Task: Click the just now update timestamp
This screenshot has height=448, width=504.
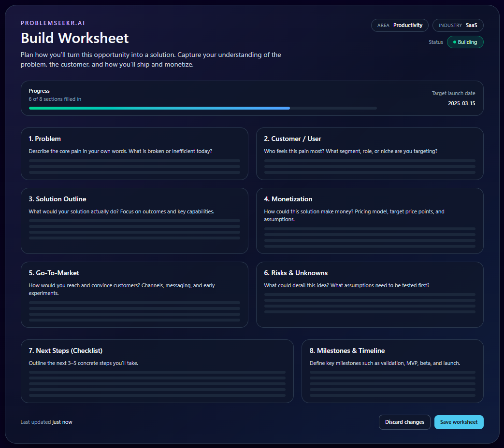Action: tap(62, 422)
